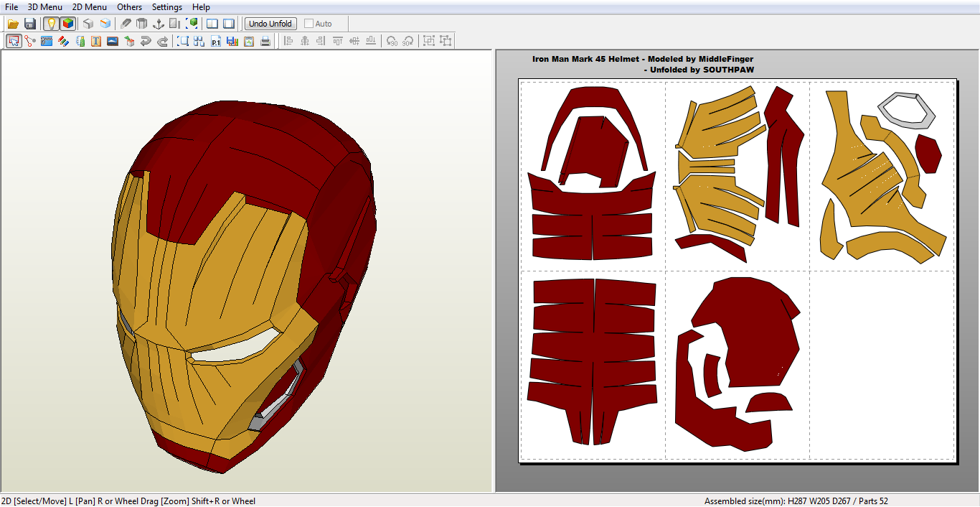
Task: Select the small dark red hexagonal part
Action: click(928, 154)
